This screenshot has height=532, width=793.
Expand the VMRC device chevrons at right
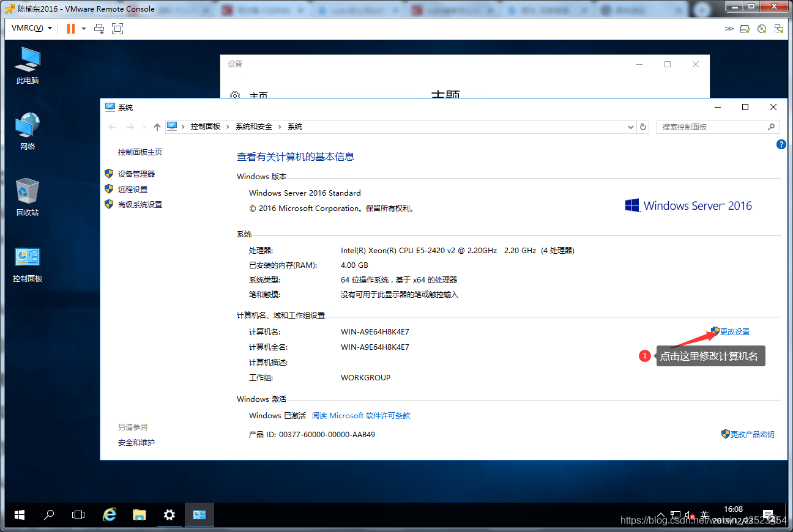(x=729, y=29)
